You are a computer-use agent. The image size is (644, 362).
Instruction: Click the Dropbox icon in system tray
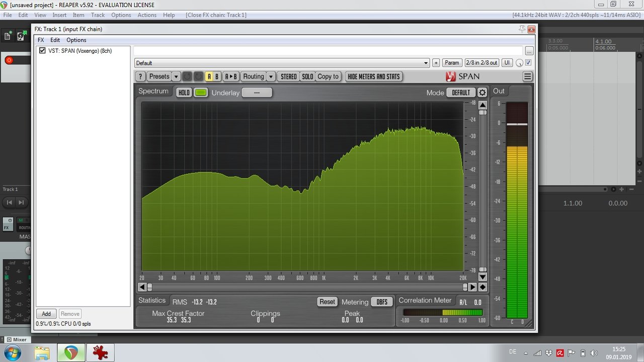tap(548, 353)
